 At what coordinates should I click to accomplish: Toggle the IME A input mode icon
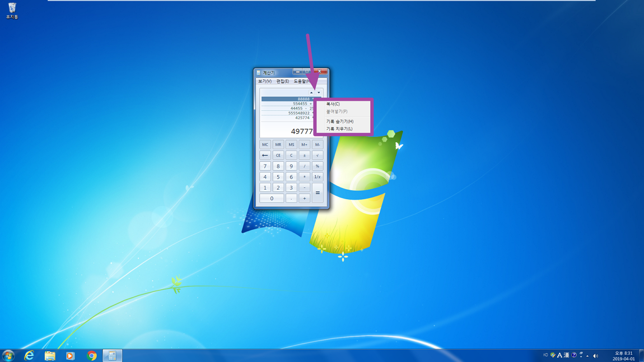559,355
